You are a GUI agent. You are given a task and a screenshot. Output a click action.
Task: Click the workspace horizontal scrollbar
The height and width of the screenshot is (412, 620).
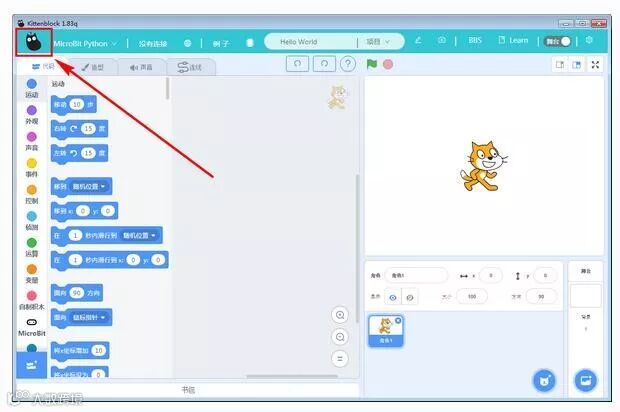pyautogui.click(x=292, y=376)
